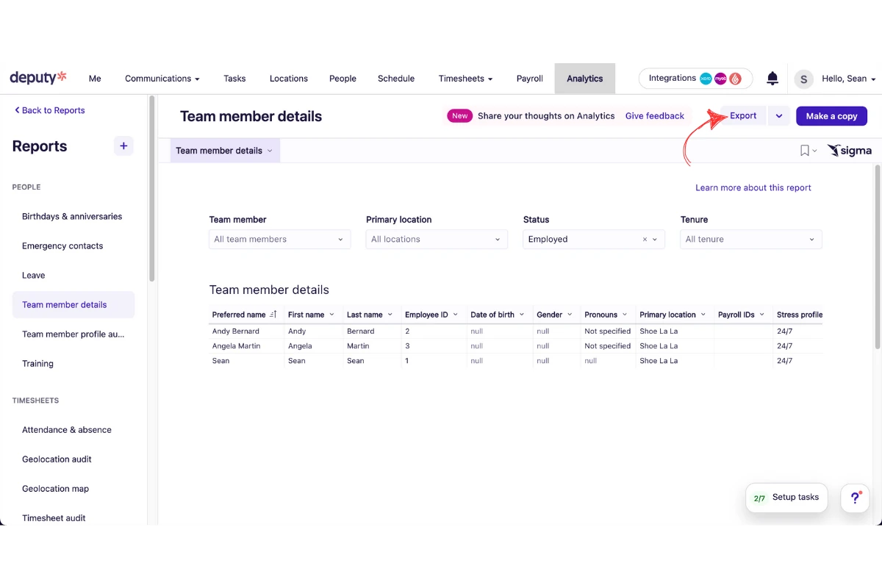Viewport: 882px width, 588px height.
Task: Open the Attendance & absence report
Action: [x=67, y=430]
